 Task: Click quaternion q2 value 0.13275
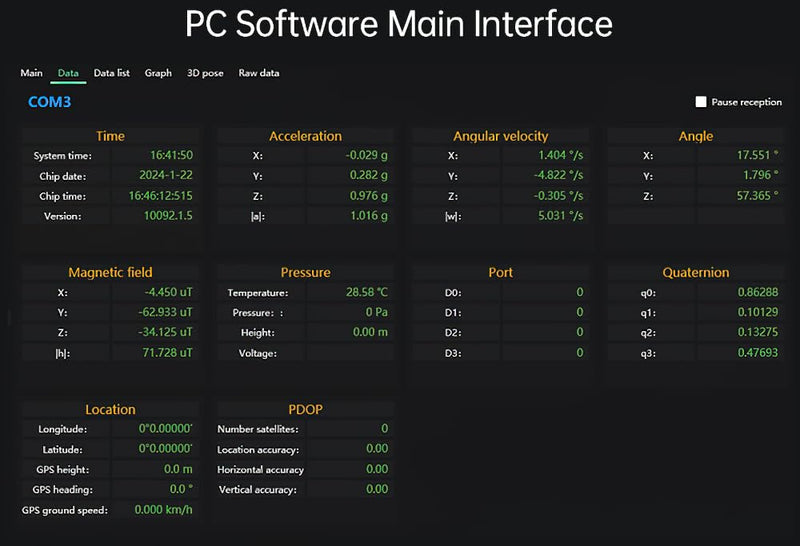(x=758, y=332)
